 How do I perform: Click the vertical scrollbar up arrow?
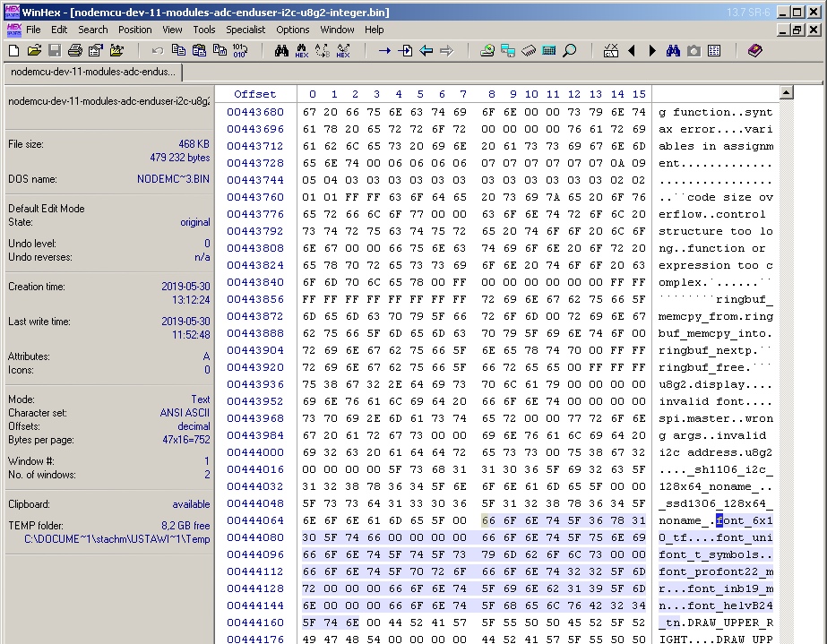[787, 90]
